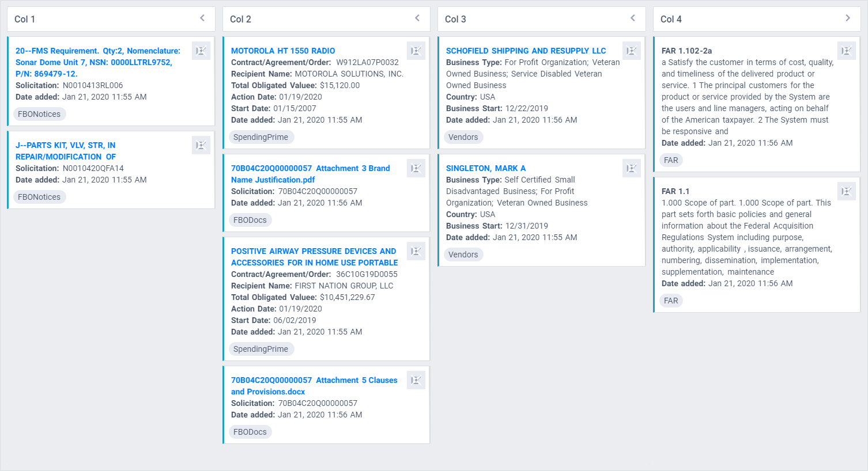Click the Col 4 column title

point(671,19)
